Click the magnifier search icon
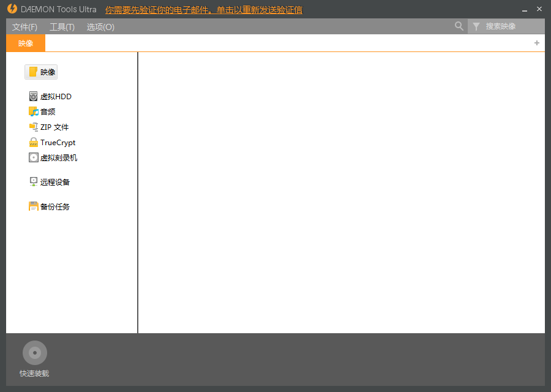551x392 pixels. pos(459,26)
